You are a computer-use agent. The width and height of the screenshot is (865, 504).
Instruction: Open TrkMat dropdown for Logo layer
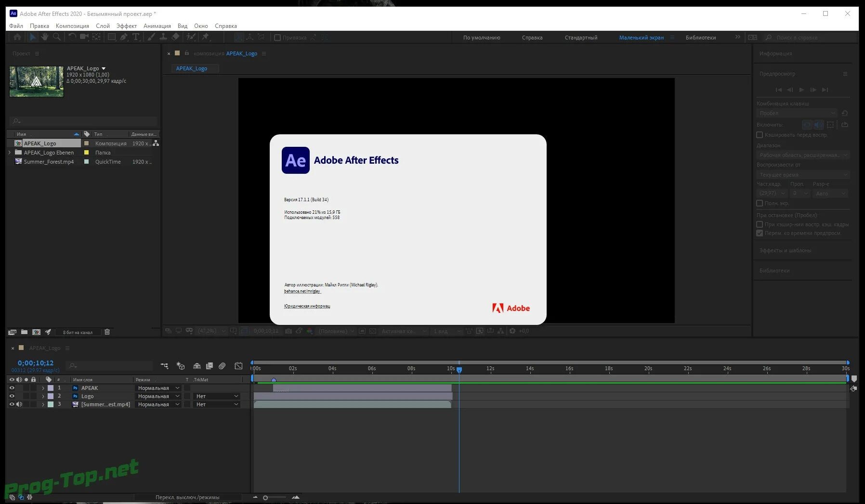click(x=217, y=396)
